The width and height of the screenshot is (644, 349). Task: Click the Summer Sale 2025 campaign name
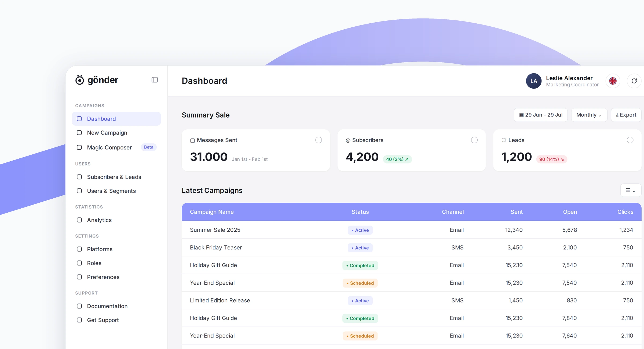coord(215,230)
